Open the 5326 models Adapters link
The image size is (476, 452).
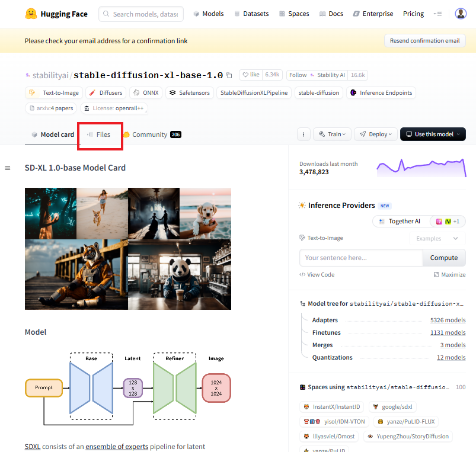pyautogui.click(x=448, y=320)
